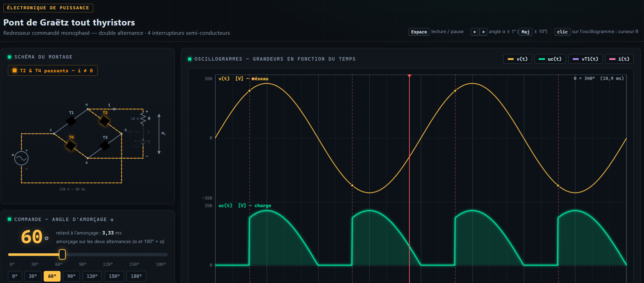Click the uc voltage arrow in schematic
644x283 pixels.
(x=159, y=134)
